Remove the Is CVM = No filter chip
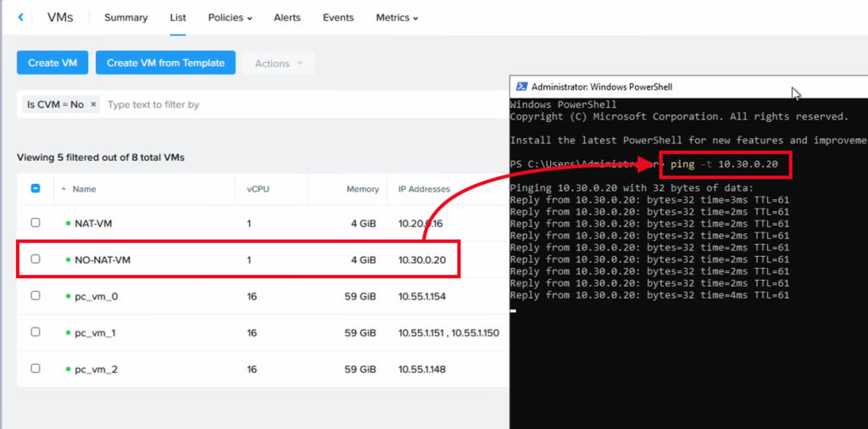This screenshot has height=429, width=868. click(x=93, y=104)
